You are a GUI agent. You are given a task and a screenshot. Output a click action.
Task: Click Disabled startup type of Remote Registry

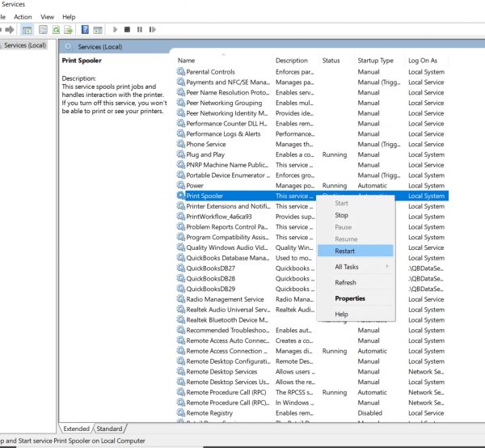pos(370,413)
